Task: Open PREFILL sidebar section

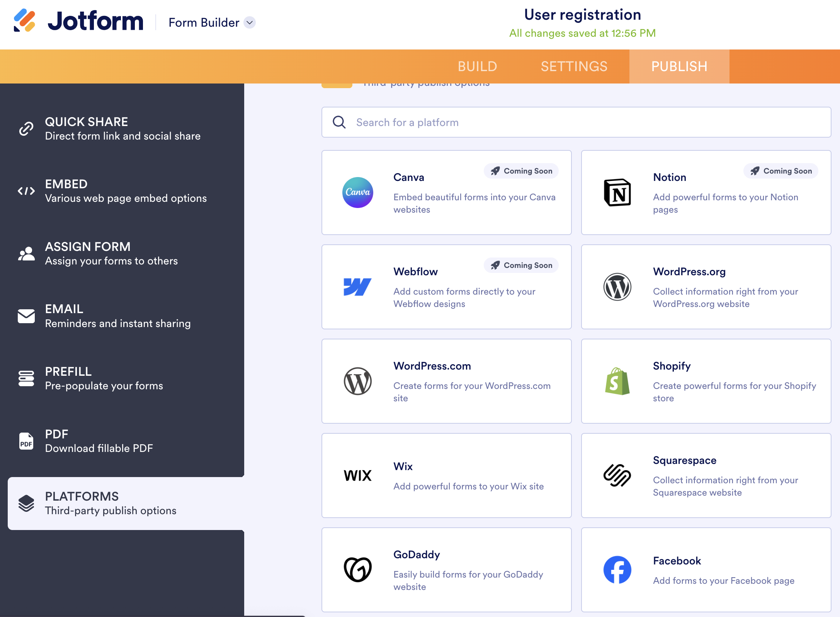Action: click(122, 378)
